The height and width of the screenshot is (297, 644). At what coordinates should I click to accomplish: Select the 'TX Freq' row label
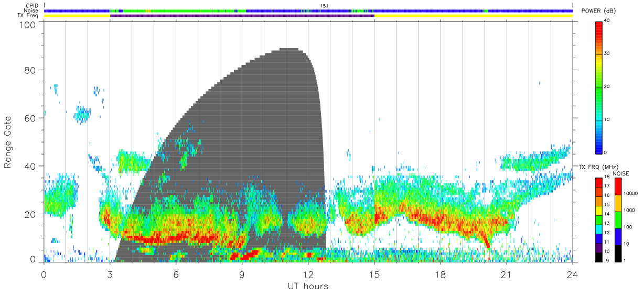pos(29,16)
